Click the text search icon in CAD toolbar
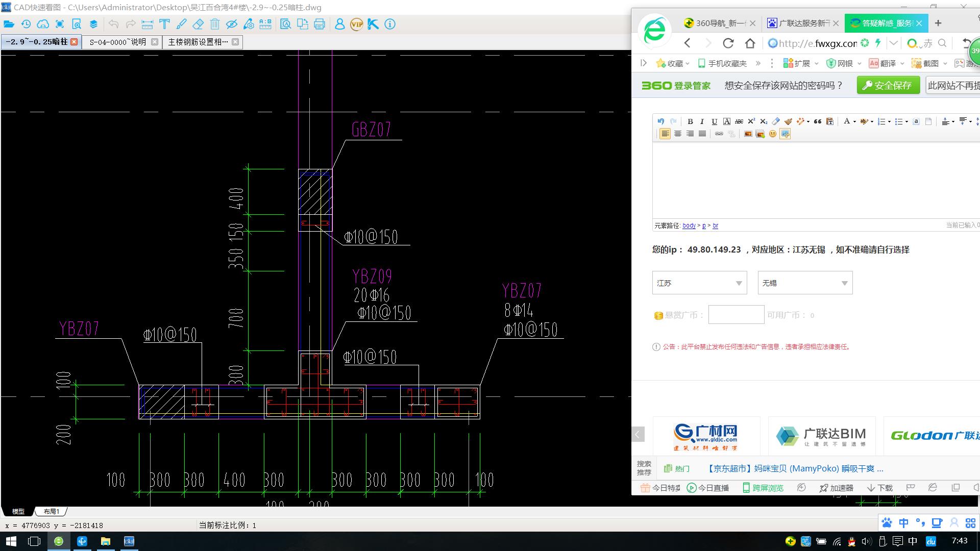This screenshot has height=551, width=980. click(285, 24)
